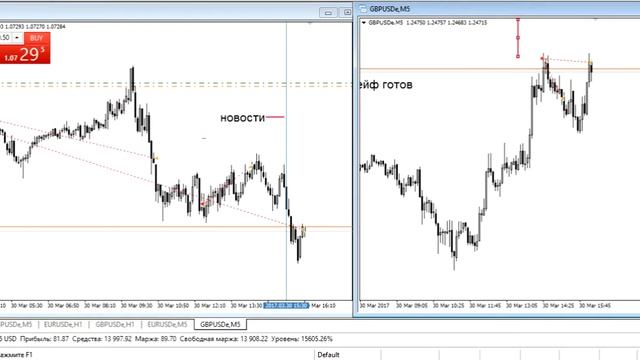Click the 1.07 29 ask price panel
640x360 pixels.
(x=25, y=54)
